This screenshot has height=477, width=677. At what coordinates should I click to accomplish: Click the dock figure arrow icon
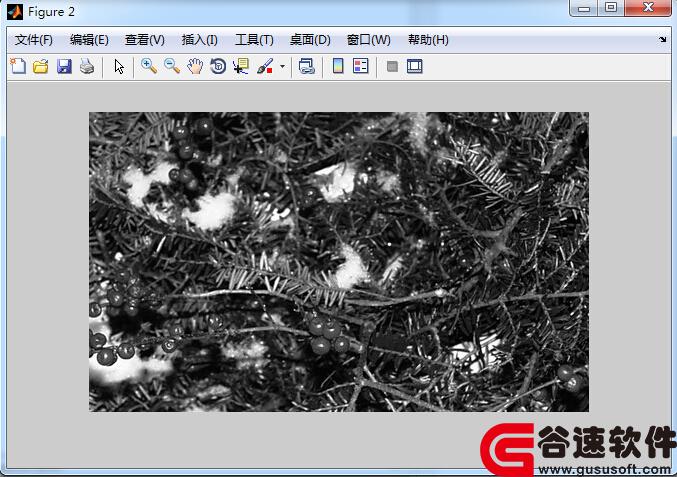pos(663,39)
